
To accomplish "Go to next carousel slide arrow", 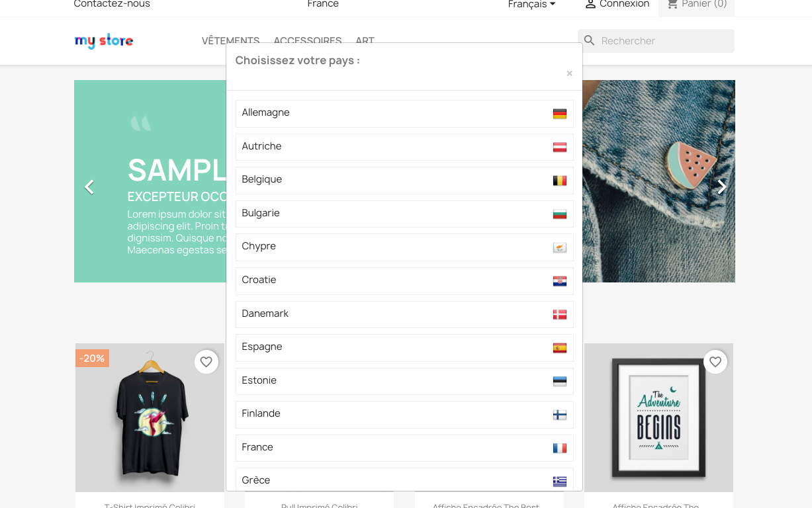I will click(722, 187).
